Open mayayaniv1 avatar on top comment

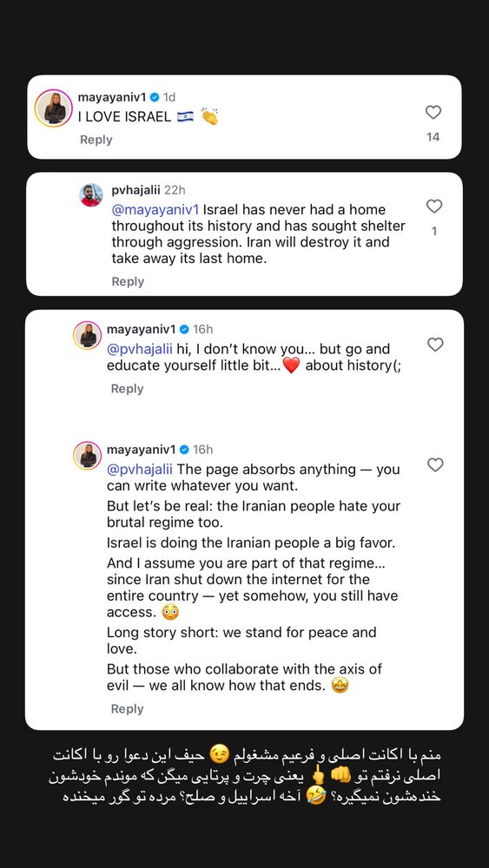click(x=54, y=108)
